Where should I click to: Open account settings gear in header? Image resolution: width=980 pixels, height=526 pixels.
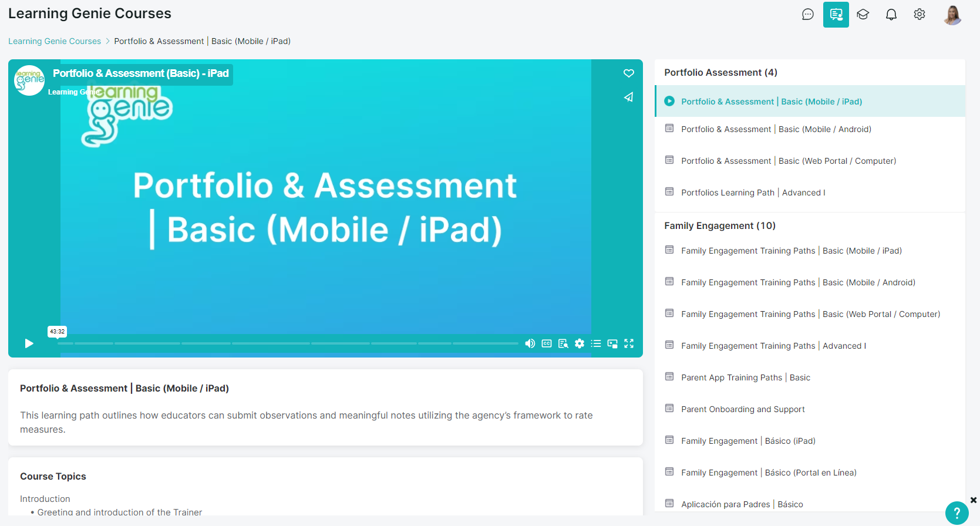(920, 14)
